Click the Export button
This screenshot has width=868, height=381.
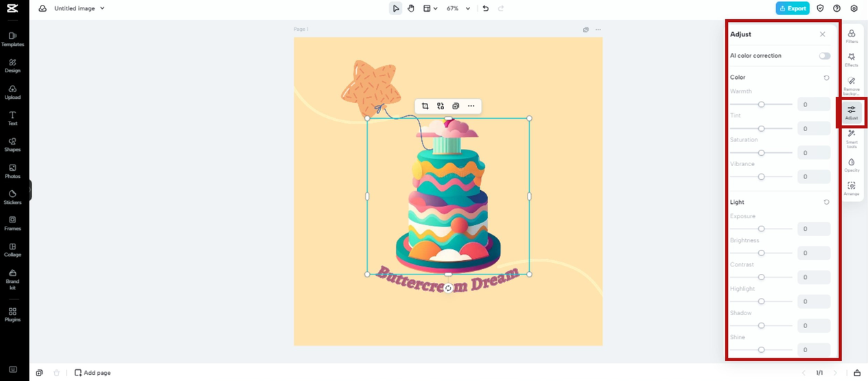pos(793,8)
